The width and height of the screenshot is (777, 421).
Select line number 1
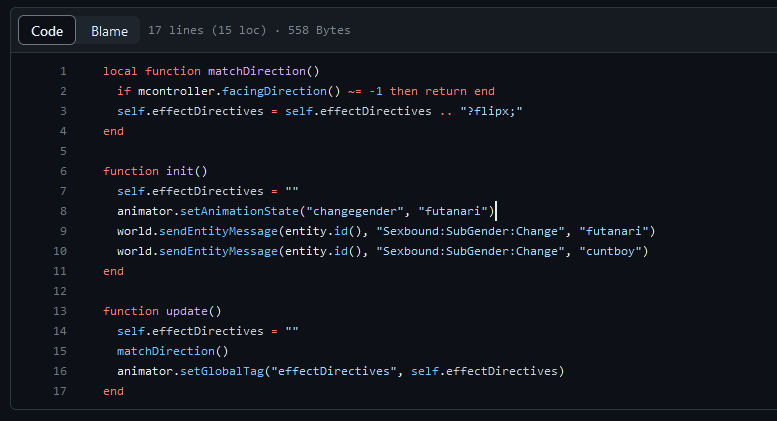point(63,71)
